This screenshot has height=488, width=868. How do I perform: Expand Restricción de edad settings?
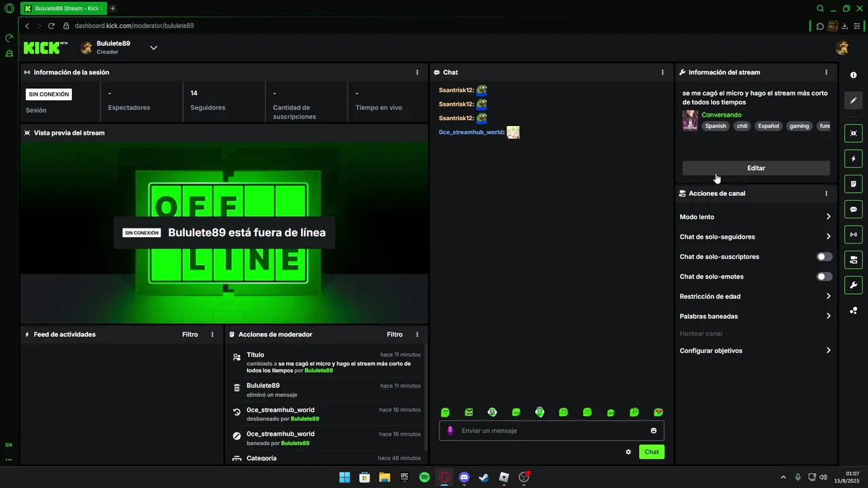click(755, 296)
